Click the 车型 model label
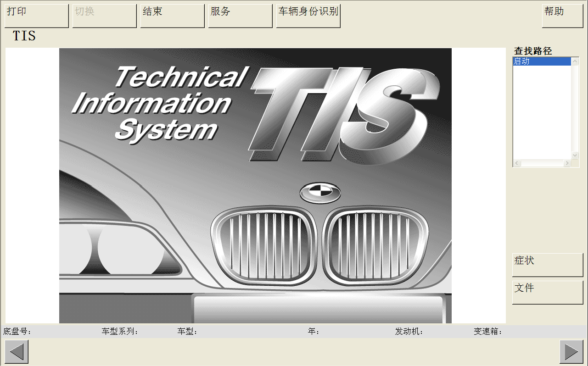Viewport: 588px width, 366px height. pos(187,332)
